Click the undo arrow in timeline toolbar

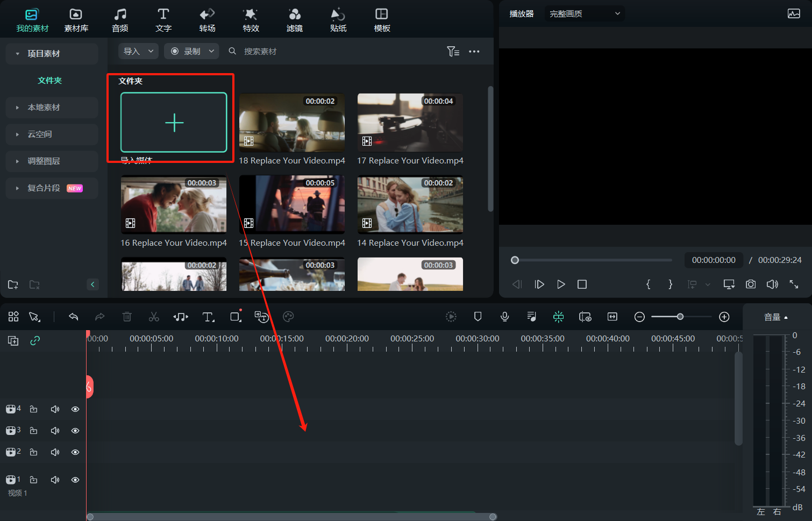[x=74, y=317]
